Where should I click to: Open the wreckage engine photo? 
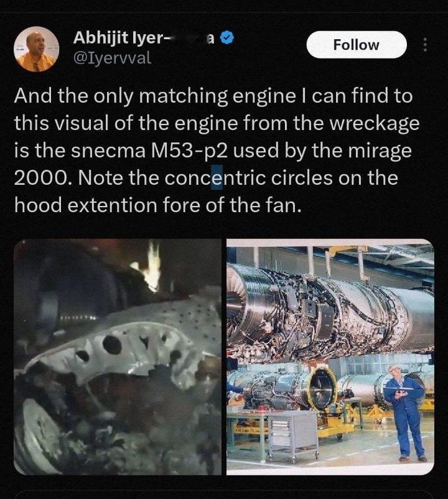118,357
